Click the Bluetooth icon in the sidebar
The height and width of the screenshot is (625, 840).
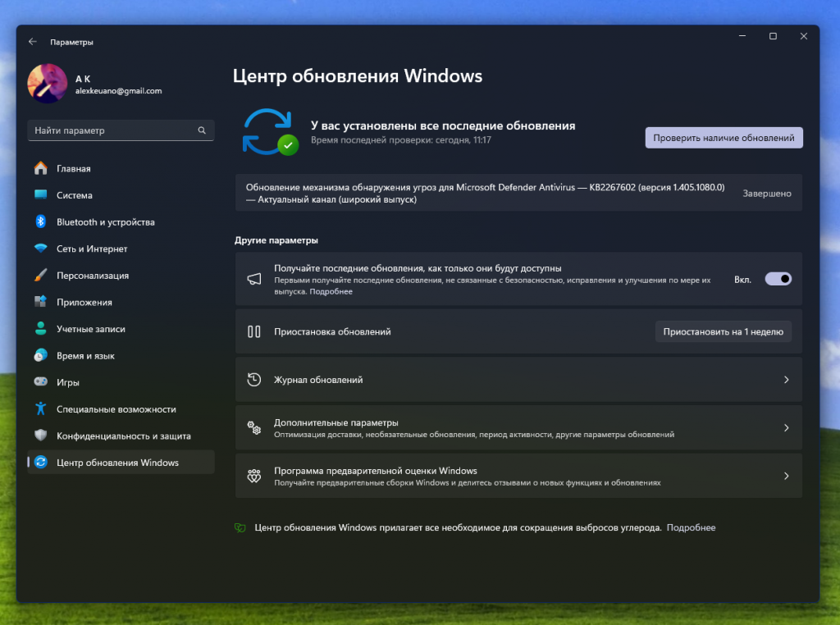coord(41,221)
